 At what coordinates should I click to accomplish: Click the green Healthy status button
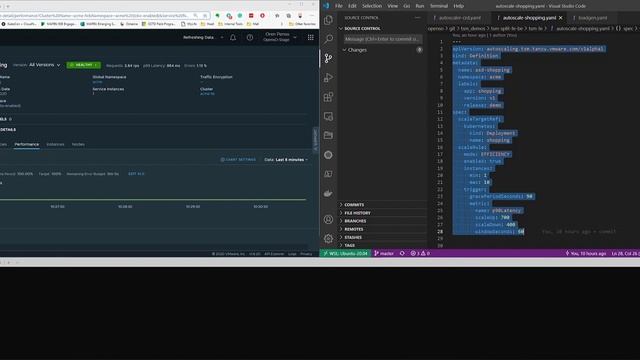[x=84, y=65]
